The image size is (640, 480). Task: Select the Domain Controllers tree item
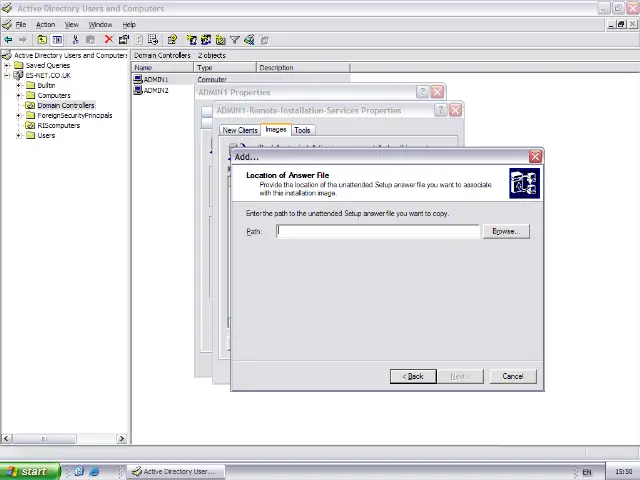tap(66, 105)
